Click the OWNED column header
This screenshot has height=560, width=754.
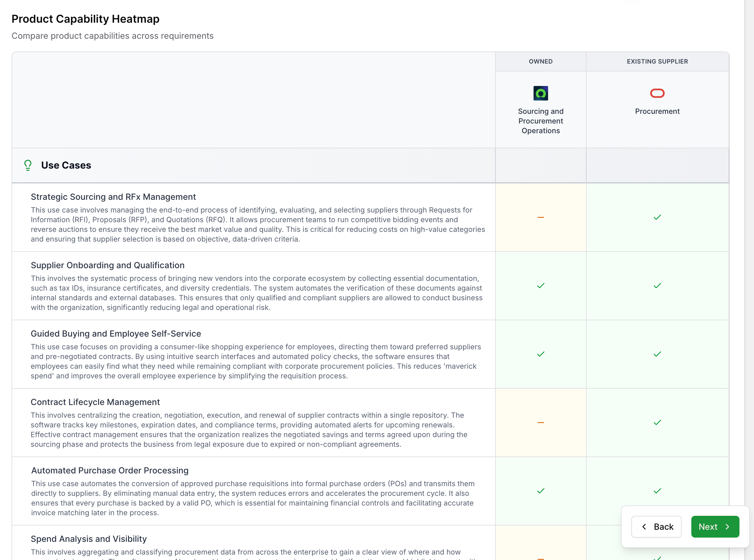[541, 61]
